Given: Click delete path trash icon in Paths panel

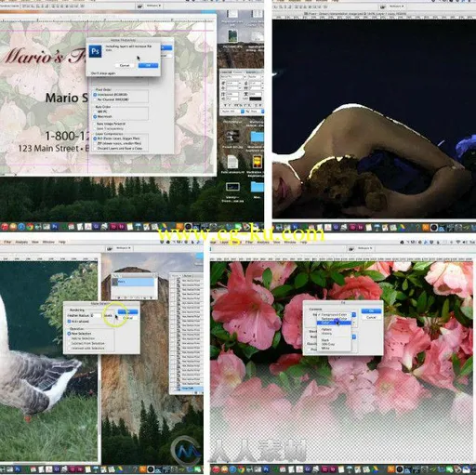Looking at the screenshot, I should pyautogui.click(x=152, y=297).
